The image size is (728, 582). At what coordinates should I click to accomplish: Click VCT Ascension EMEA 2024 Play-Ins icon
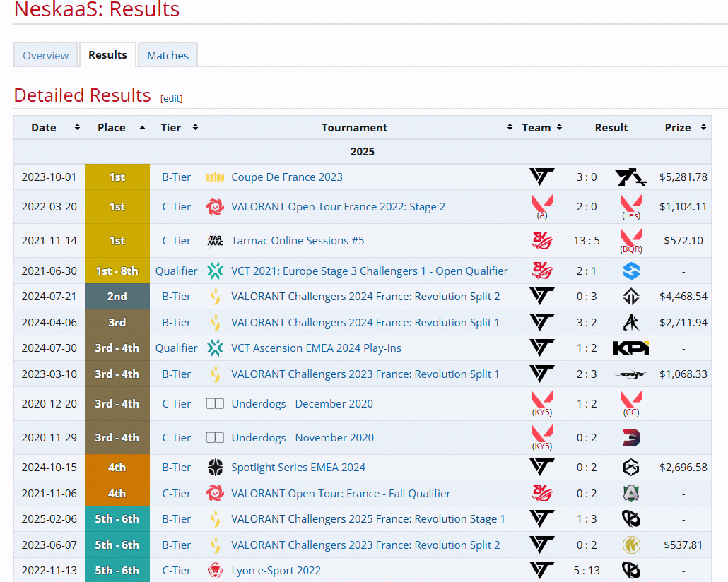pyautogui.click(x=215, y=348)
